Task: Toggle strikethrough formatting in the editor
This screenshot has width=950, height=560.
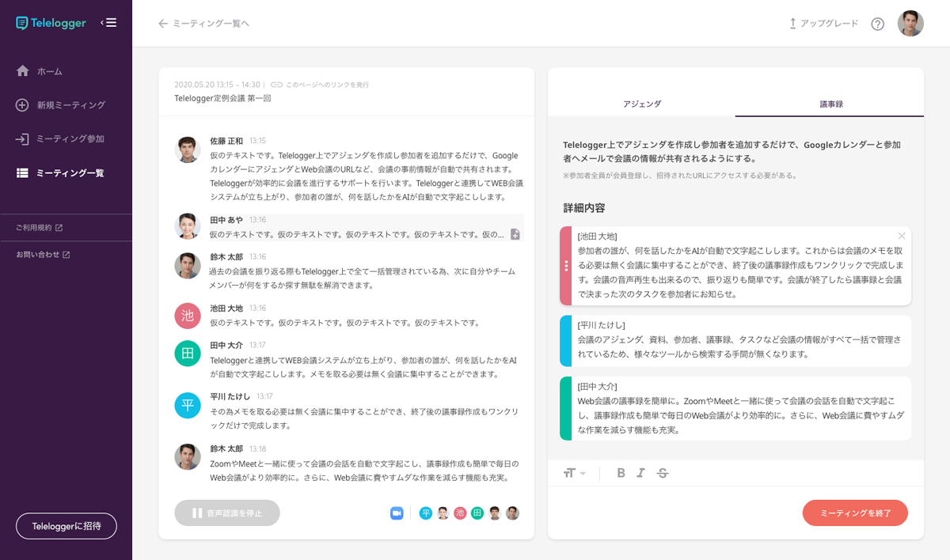Action: (x=663, y=473)
